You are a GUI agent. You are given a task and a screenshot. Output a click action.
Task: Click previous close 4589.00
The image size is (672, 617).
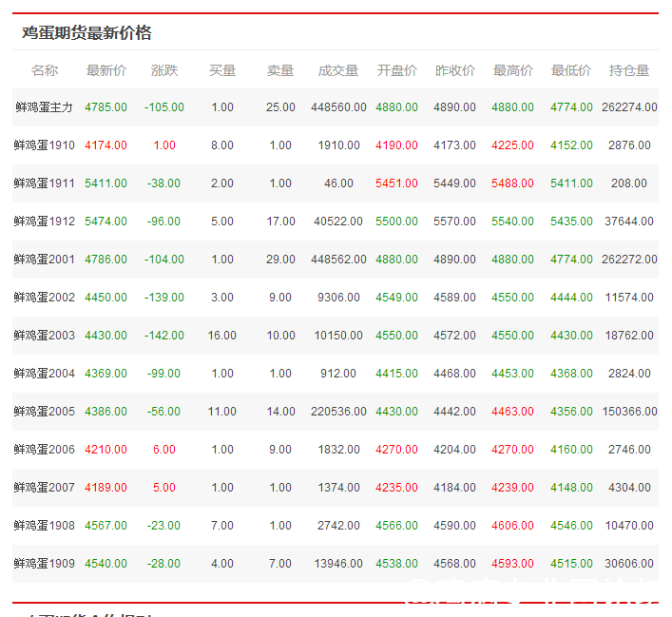pos(454,298)
